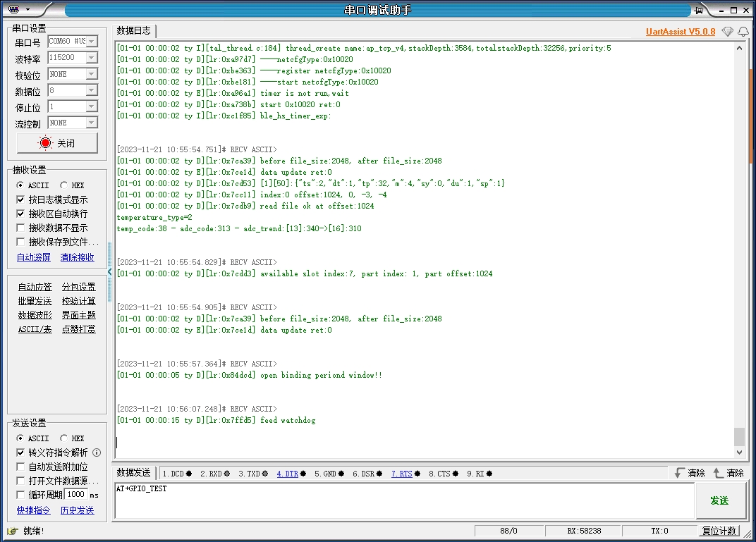Toggle the 4.DTR signal link

(x=287, y=474)
